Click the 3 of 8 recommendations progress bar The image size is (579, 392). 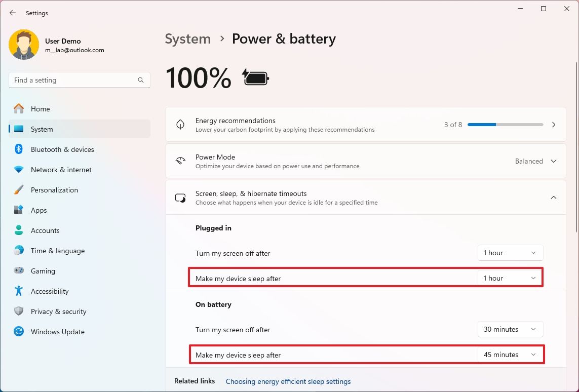pos(505,124)
